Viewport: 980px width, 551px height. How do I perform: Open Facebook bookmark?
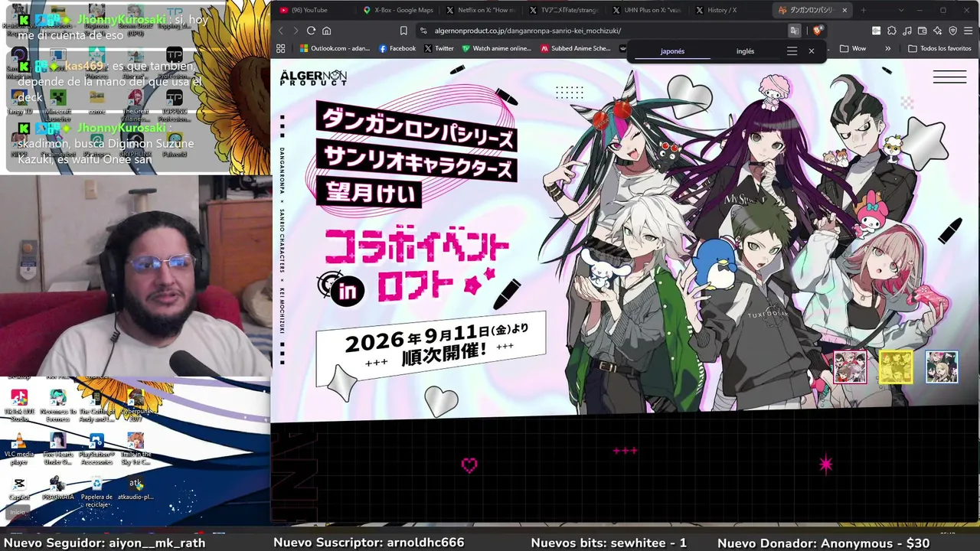click(397, 48)
